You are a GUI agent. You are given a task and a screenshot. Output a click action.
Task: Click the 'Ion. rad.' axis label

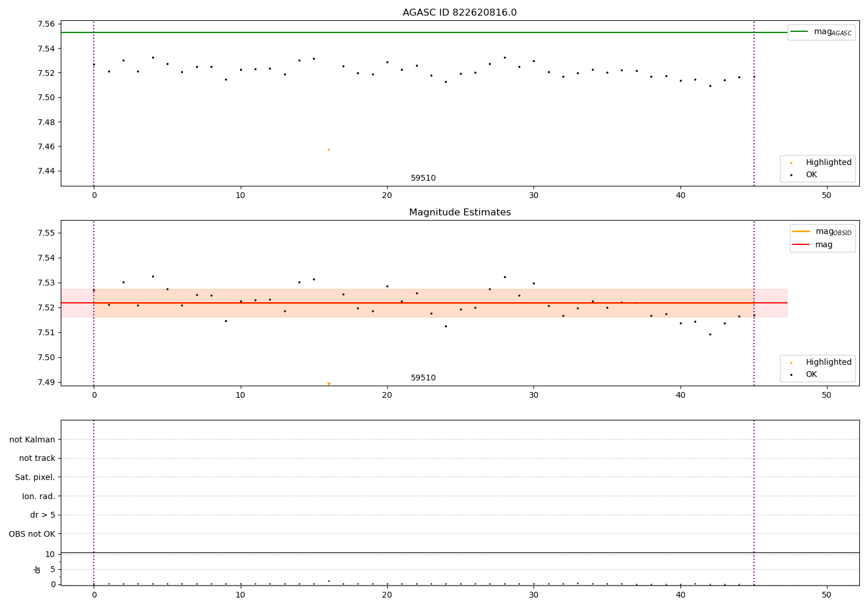click(x=39, y=496)
